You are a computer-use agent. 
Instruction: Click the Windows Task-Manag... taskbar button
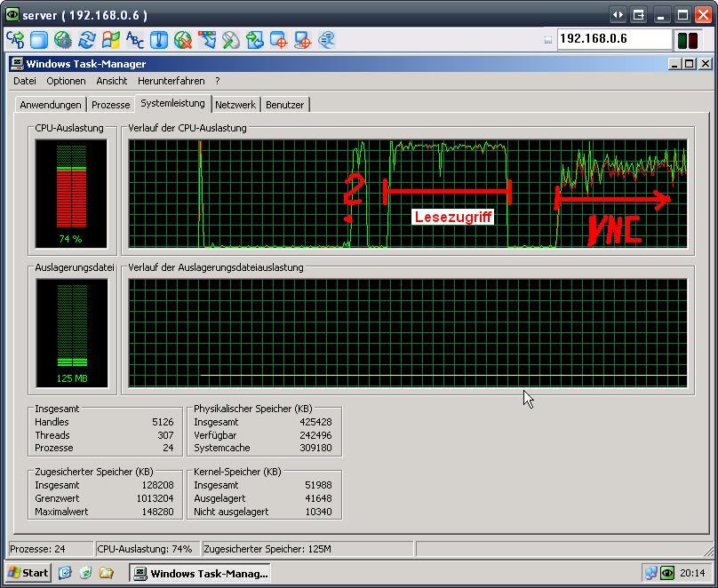[200, 573]
